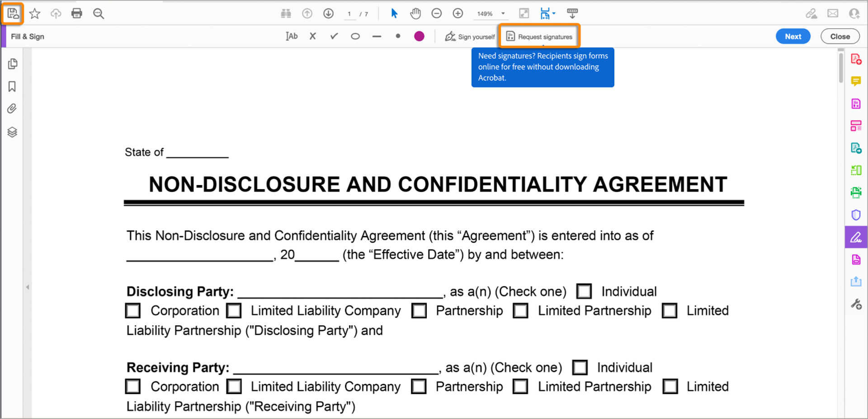The height and width of the screenshot is (419, 868).
Task: Open the Comments tool in right sidebar
Action: [x=856, y=81]
